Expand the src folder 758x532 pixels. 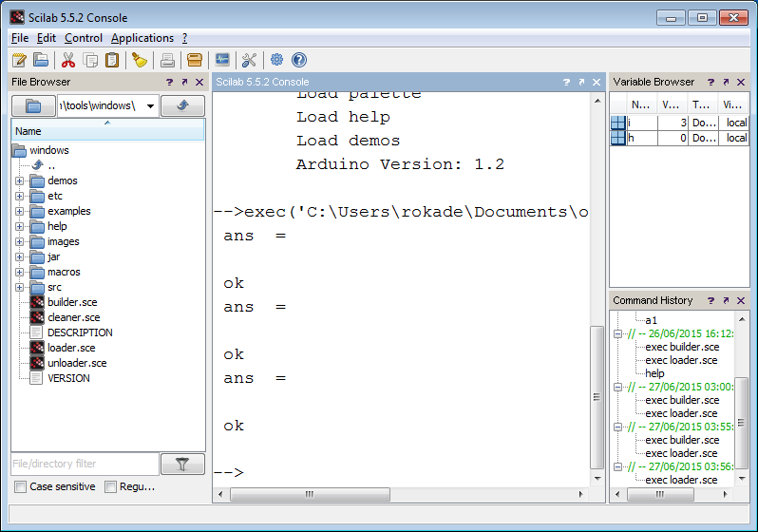19,287
